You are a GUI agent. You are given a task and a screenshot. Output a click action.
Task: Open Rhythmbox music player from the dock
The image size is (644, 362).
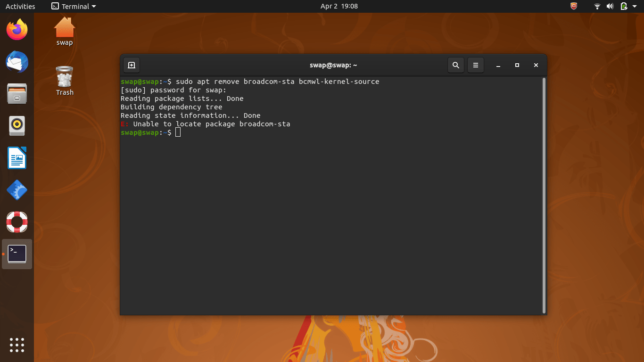17,126
